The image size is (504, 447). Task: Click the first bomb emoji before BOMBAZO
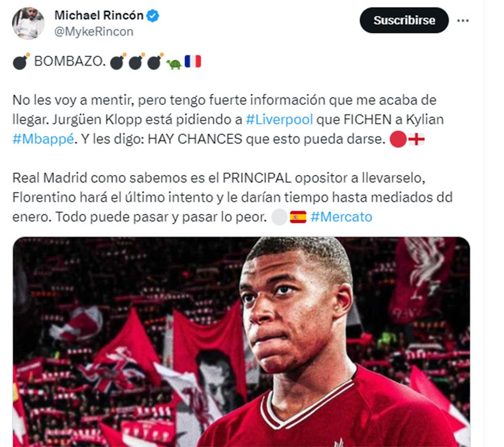[x=21, y=61]
